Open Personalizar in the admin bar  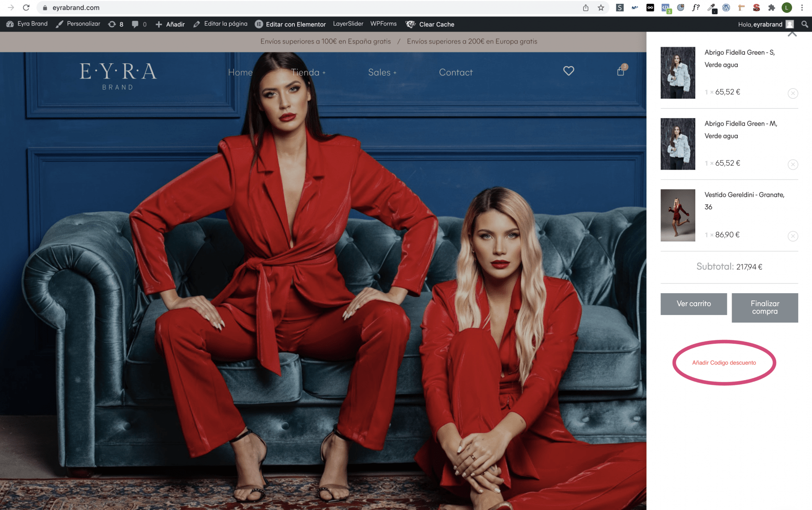(x=78, y=24)
